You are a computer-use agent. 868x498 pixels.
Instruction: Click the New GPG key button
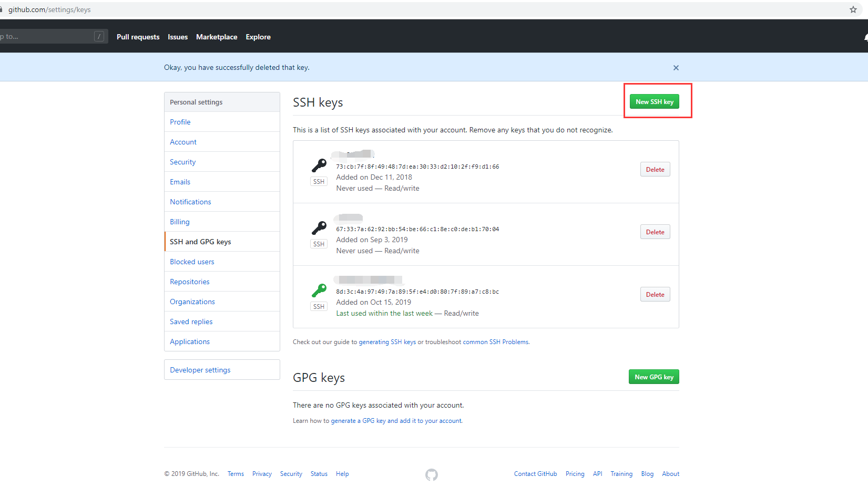pos(654,377)
